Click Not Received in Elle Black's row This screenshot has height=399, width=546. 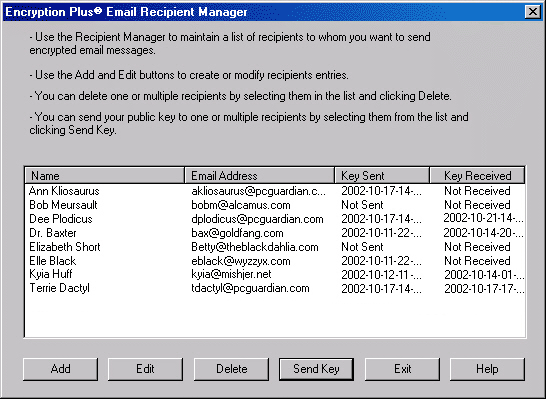coord(477,261)
